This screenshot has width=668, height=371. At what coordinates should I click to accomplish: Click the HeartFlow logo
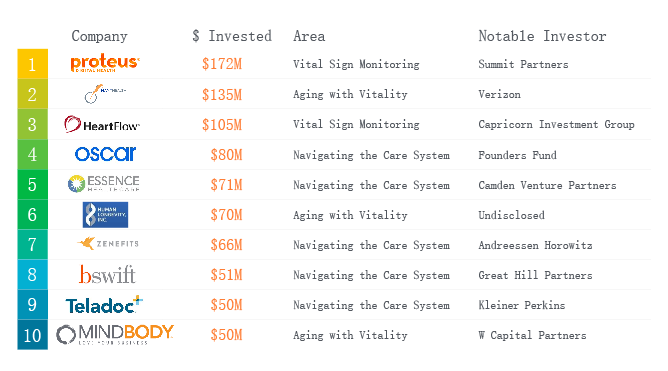[x=102, y=124]
